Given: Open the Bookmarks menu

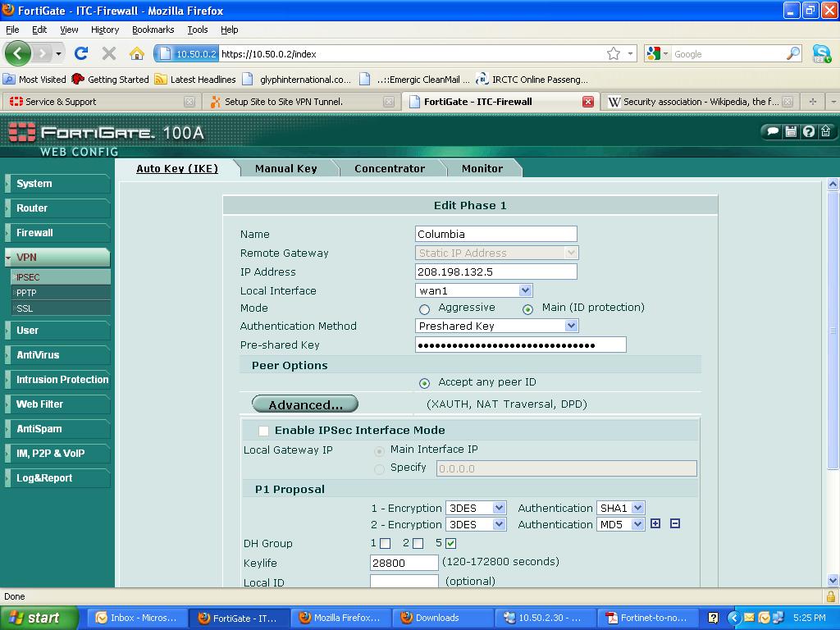Looking at the screenshot, I should [153, 30].
